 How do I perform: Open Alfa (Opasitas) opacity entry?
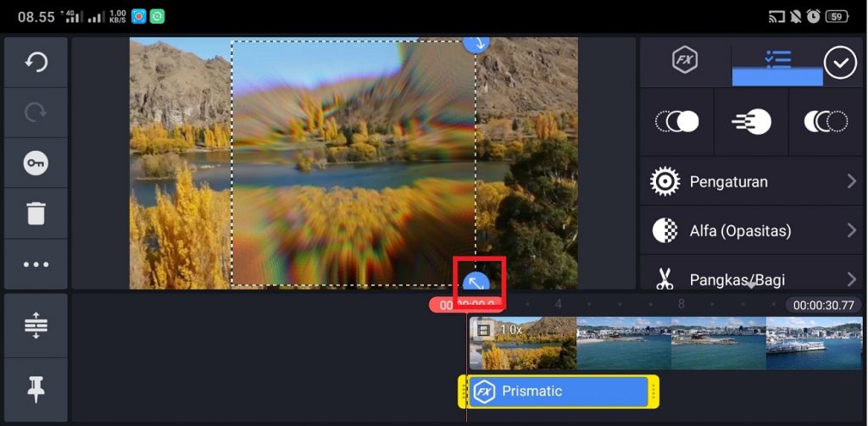coord(752,230)
